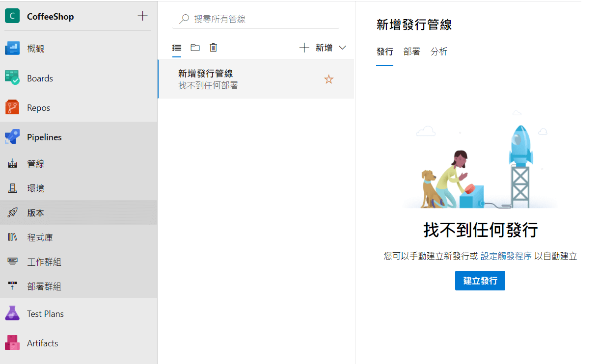Open Boards in the sidebar
The image size is (600, 364).
(39, 78)
